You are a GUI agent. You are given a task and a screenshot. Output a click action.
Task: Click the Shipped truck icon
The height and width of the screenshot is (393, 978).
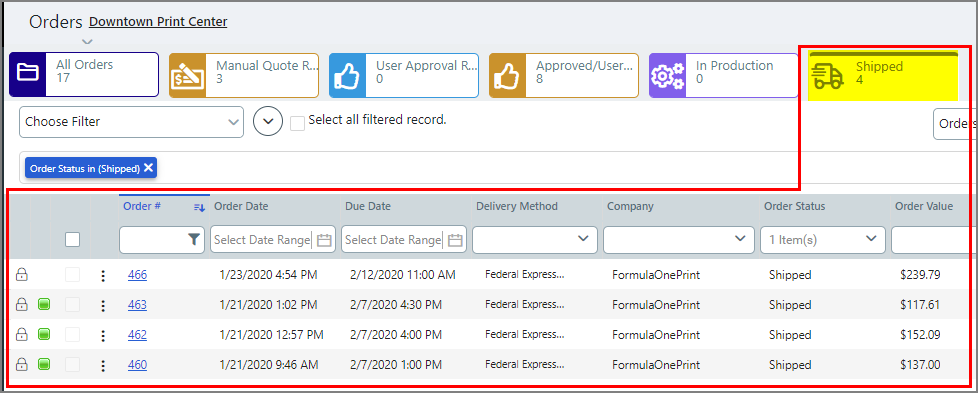827,76
